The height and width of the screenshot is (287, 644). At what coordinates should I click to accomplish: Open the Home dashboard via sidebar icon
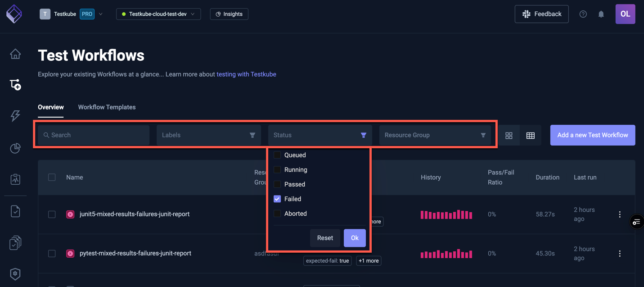point(15,54)
